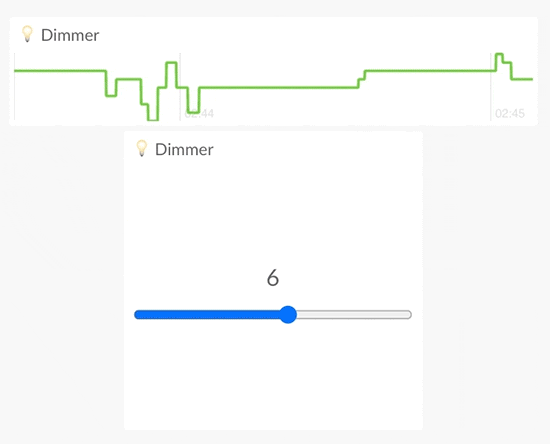The width and height of the screenshot is (550, 444).
Task: Click the flat green segment at graph start
Action: 60,71
